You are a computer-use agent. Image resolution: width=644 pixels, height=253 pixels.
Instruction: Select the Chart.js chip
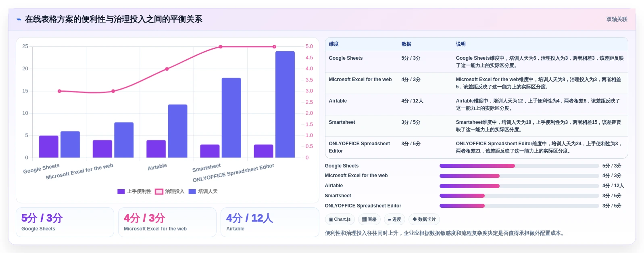click(340, 219)
